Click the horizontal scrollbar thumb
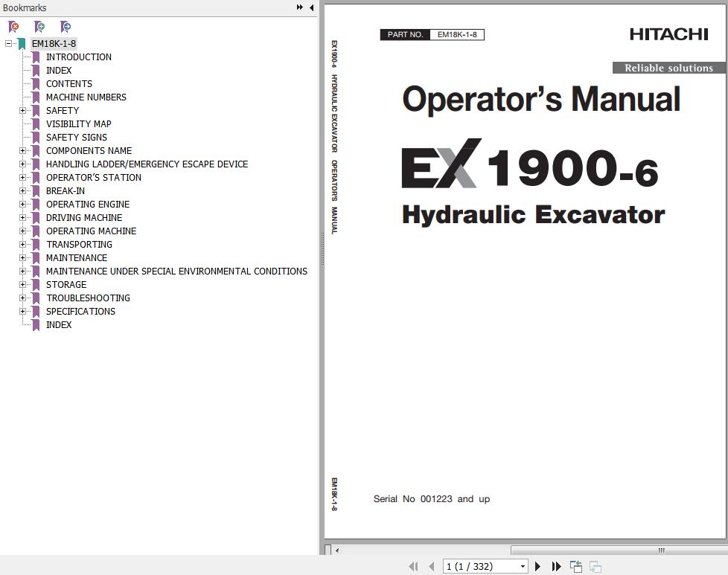This screenshot has height=575, width=728. pyautogui.click(x=619, y=551)
